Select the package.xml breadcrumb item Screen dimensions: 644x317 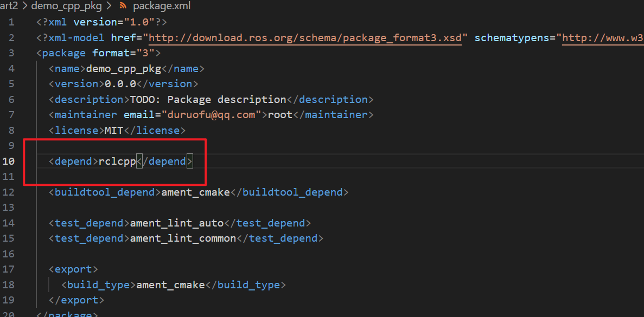161,7
